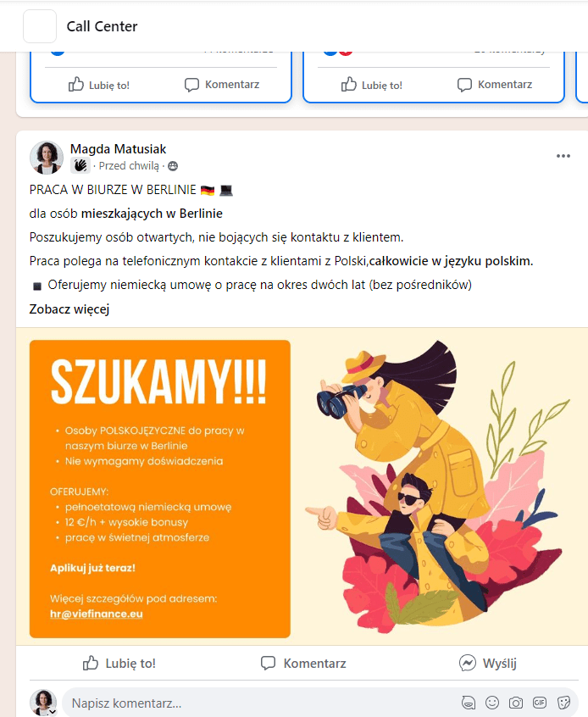Click the avatar sticker icon in comment box
588x717 pixels.
(469, 703)
